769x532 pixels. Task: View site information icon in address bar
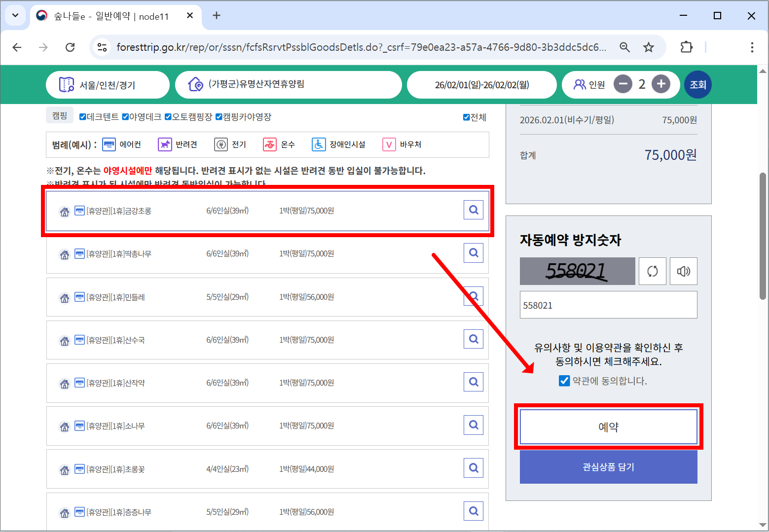102,47
